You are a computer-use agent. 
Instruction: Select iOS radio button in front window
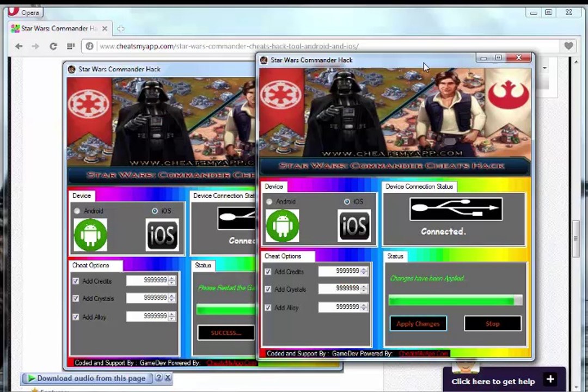(x=347, y=202)
